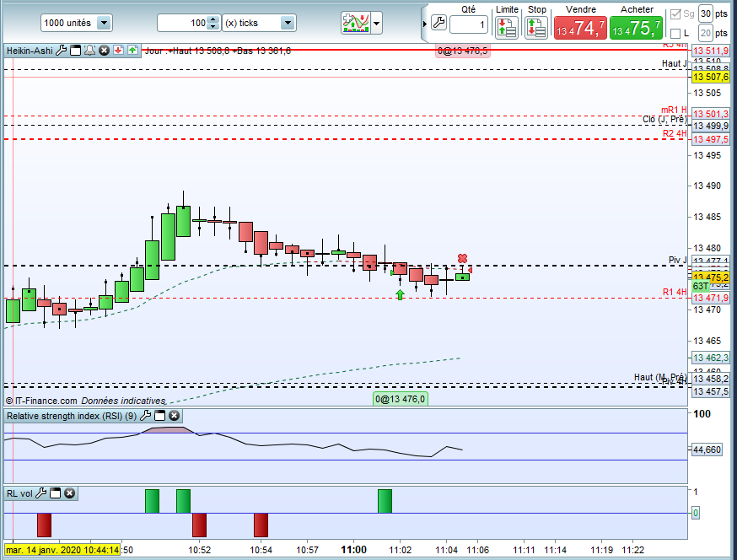The height and width of the screenshot is (560, 737).
Task: Click the Vendre sell price button
Action: click(x=580, y=28)
